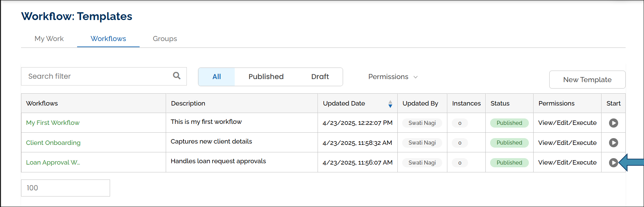Select the Workflows tab

pyautogui.click(x=108, y=39)
